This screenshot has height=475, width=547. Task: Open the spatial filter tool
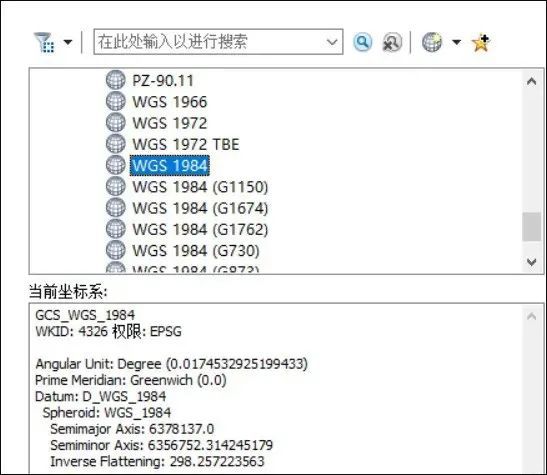44,43
